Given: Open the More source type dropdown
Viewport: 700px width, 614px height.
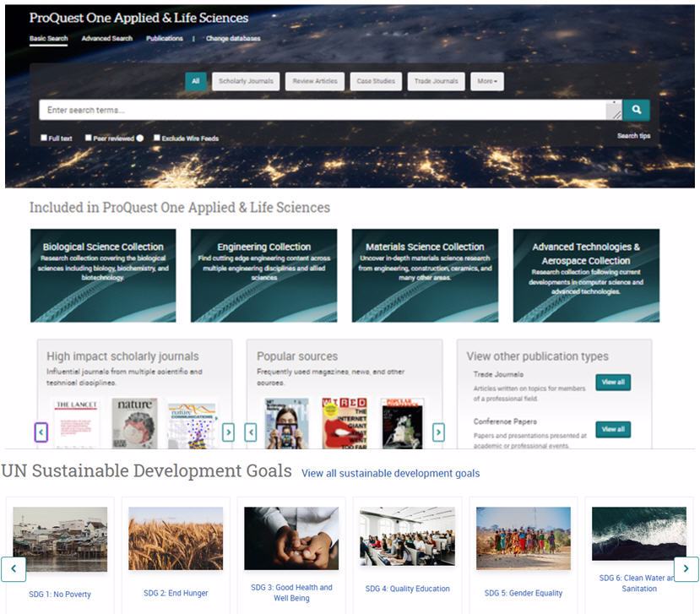Looking at the screenshot, I should 487,81.
